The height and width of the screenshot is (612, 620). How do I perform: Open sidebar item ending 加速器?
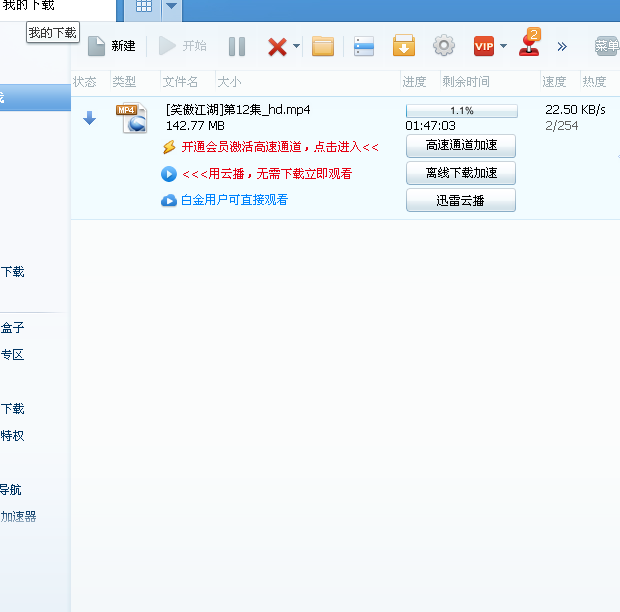click(x=18, y=517)
